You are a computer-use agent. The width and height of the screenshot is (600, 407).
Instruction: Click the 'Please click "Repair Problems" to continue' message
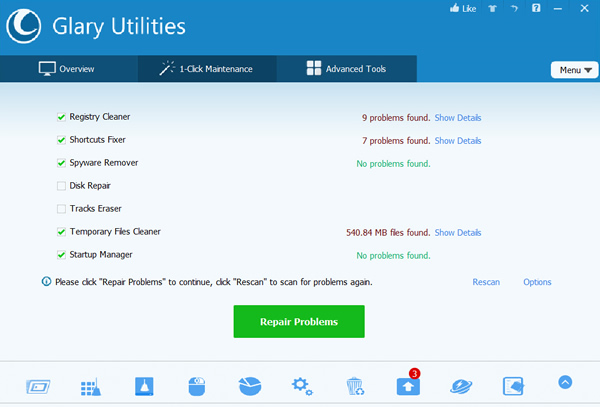214,282
